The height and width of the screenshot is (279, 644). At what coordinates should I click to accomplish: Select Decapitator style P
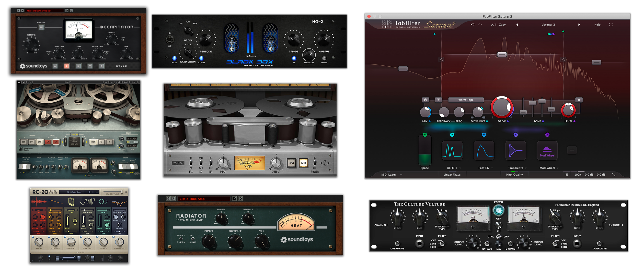click(102, 66)
